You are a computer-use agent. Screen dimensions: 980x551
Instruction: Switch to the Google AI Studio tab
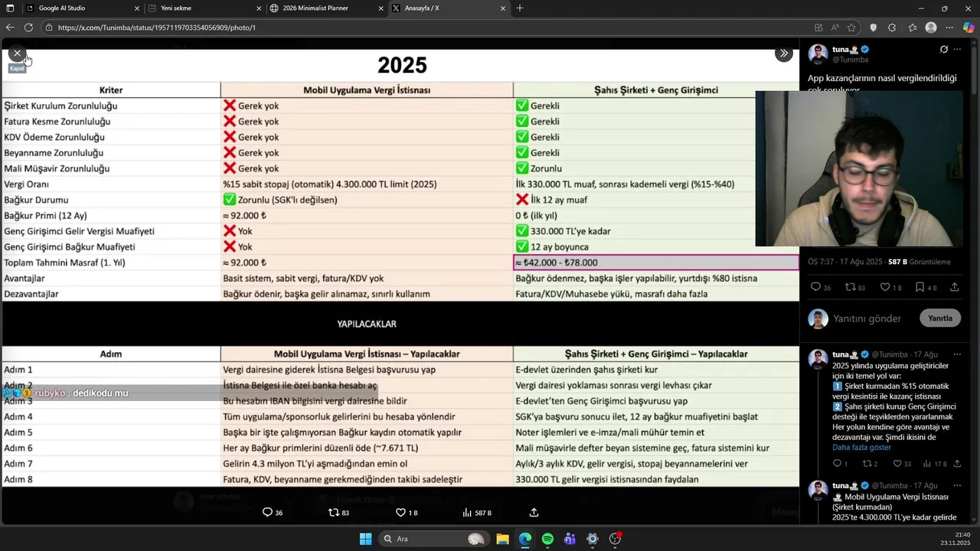point(83,8)
